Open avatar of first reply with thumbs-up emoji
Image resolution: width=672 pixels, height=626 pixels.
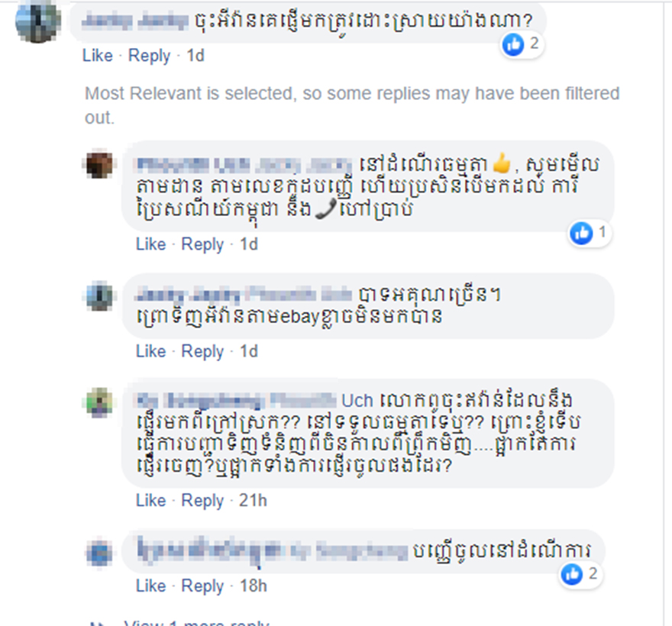click(99, 165)
